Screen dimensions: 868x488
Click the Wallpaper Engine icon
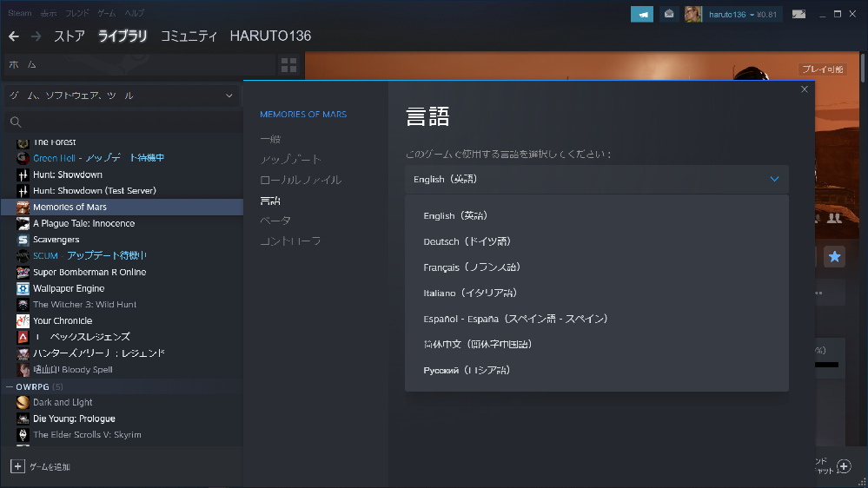tap(23, 288)
